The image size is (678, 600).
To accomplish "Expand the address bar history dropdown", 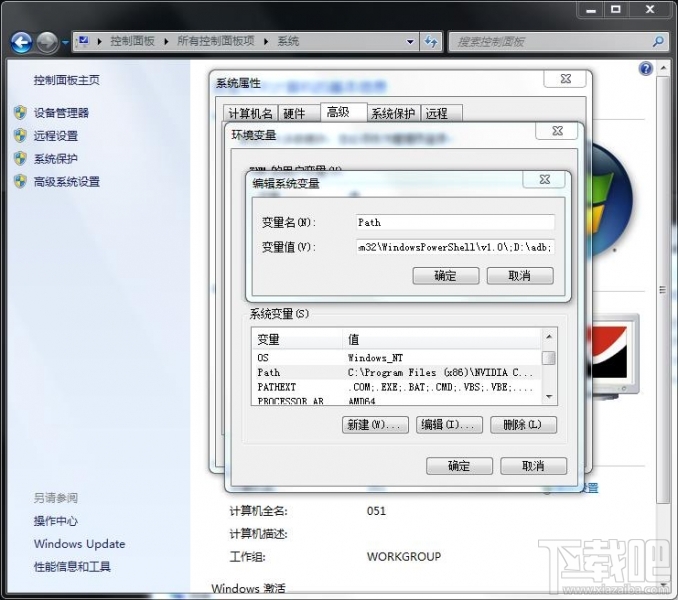I will (410, 41).
